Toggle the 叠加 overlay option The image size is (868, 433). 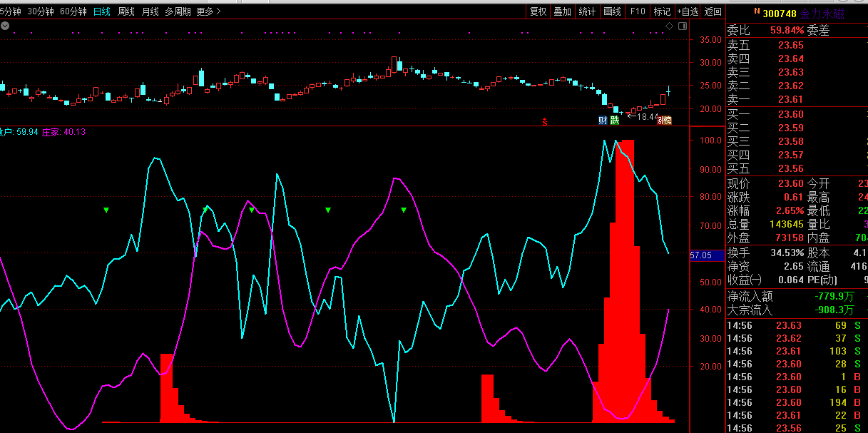click(x=563, y=11)
